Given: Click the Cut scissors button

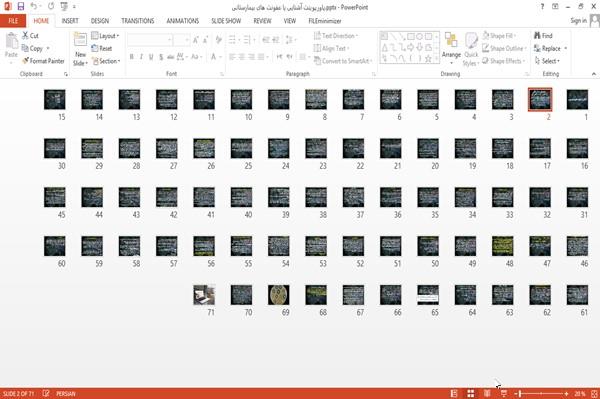Looking at the screenshot, I should [x=30, y=36].
